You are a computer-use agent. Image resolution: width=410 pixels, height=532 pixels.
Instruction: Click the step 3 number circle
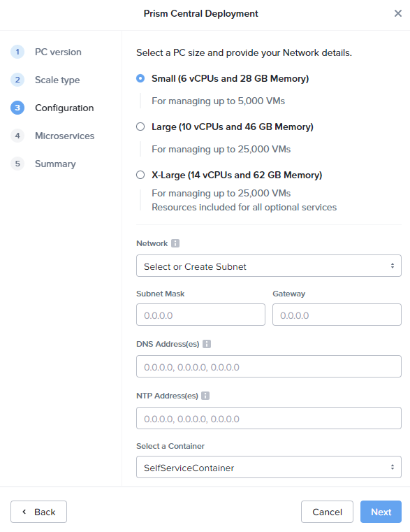click(x=17, y=108)
